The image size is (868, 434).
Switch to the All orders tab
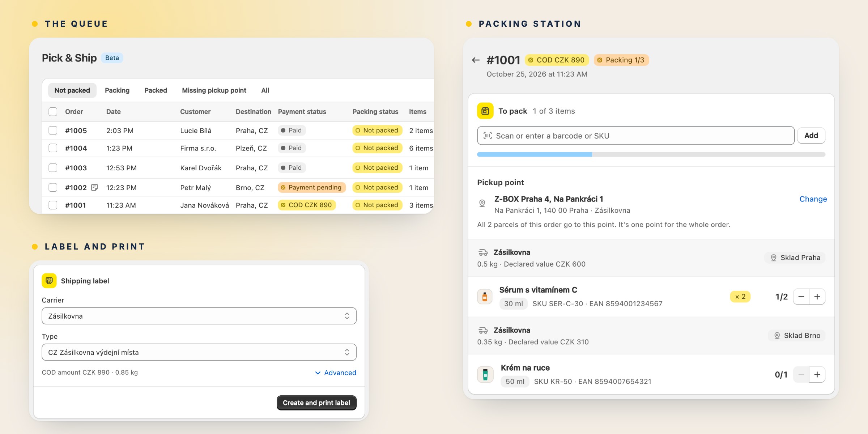click(265, 90)
